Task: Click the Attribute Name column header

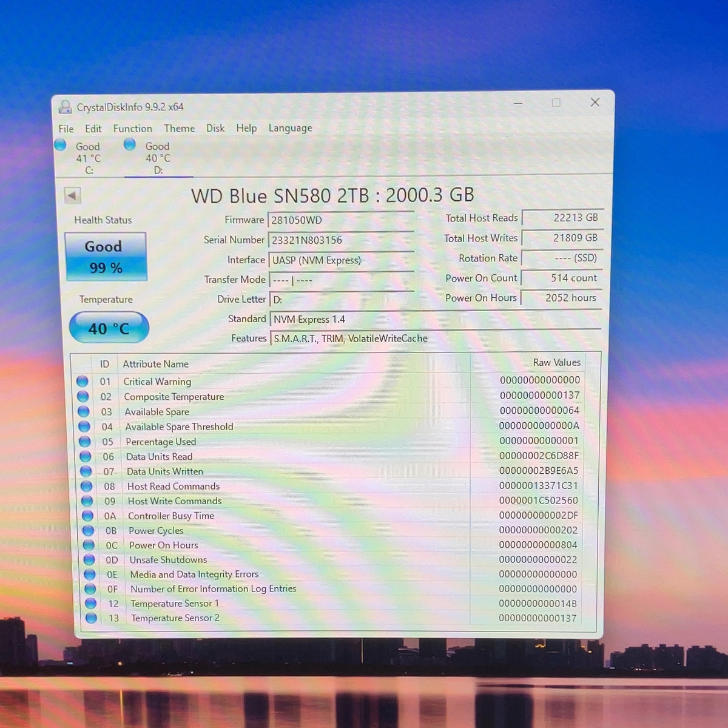Action: 156,364
